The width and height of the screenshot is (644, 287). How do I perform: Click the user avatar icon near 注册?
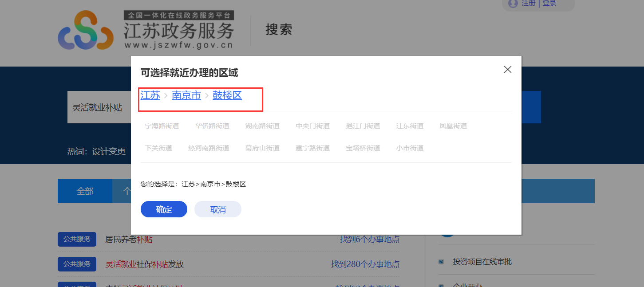tap(513, 4)
